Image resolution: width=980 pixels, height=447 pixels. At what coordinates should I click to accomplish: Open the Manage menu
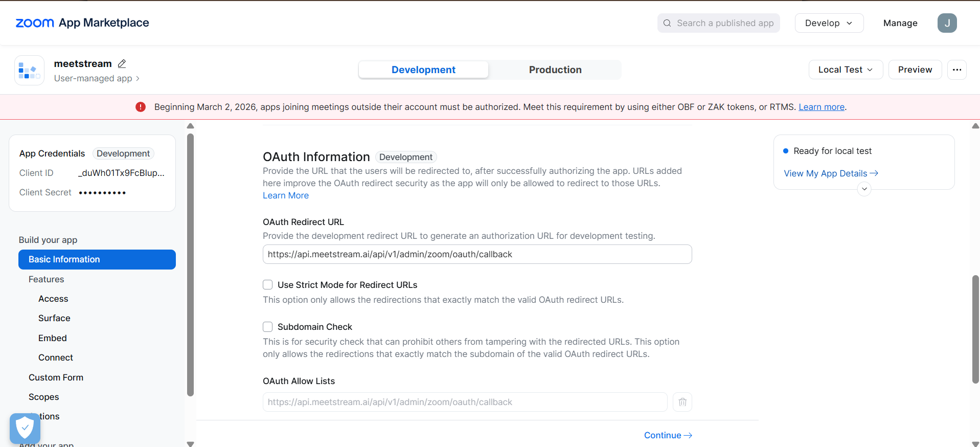900,23
